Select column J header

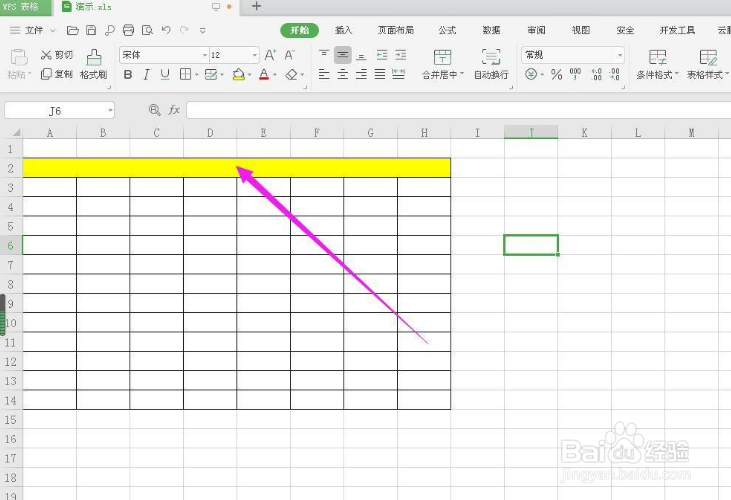point(531,132)
